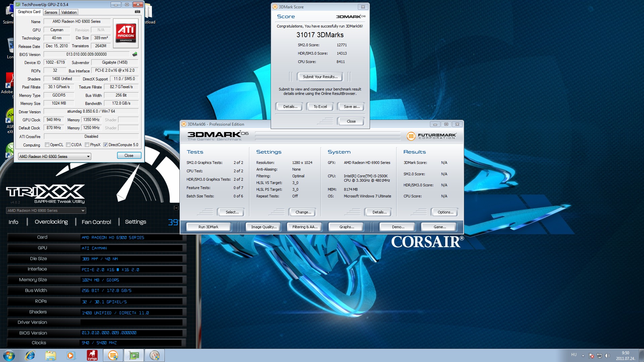Click the Show Desktop strip on the taskbar
The image size is (644, 362).
point(641,355)
